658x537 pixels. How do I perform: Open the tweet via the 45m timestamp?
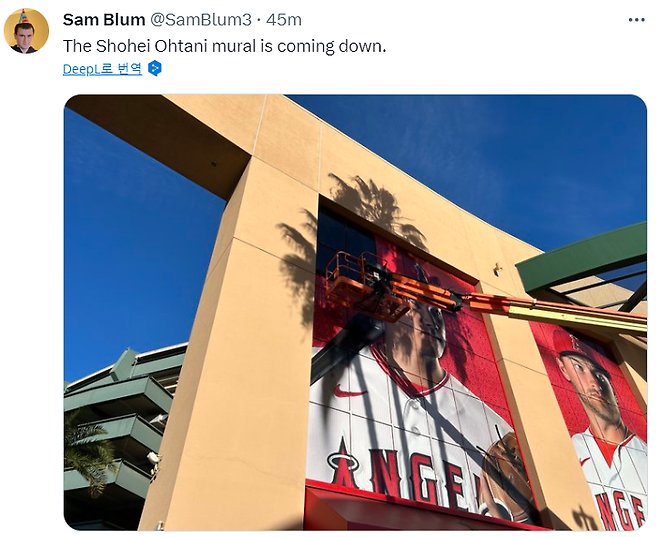pos(284,20)
